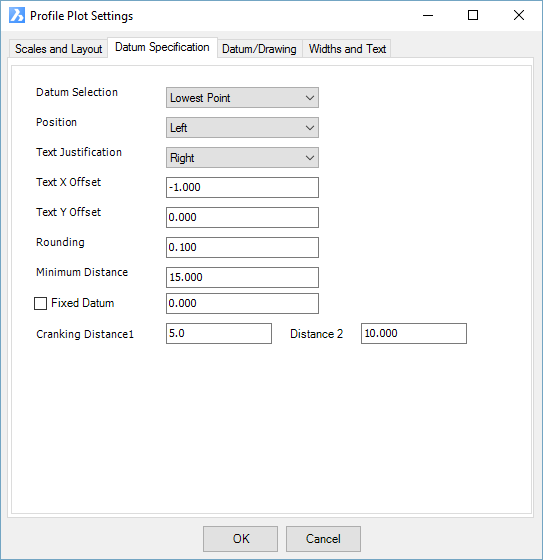
Task: Select the Datum Specification tab
Action: [x=162, y=47]
